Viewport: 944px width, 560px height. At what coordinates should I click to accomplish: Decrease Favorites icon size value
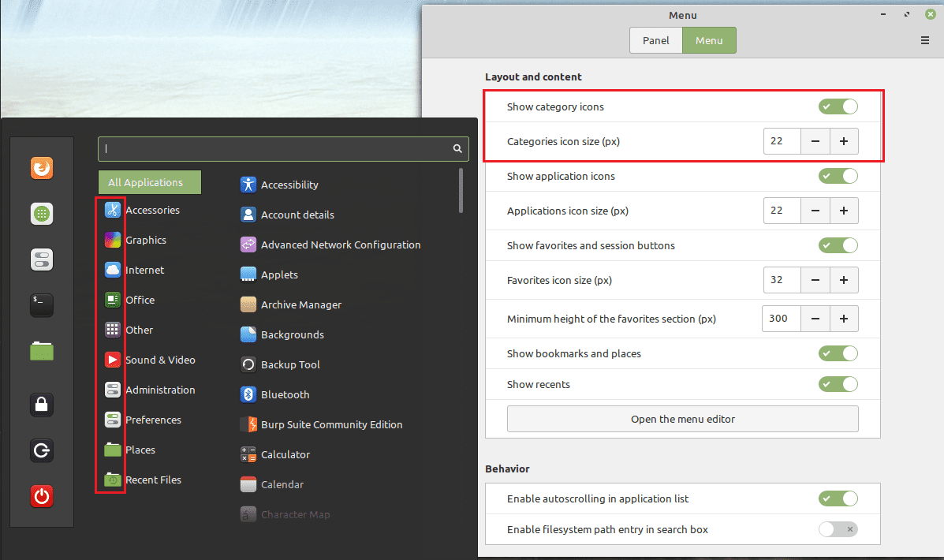[x=815, y=280]
